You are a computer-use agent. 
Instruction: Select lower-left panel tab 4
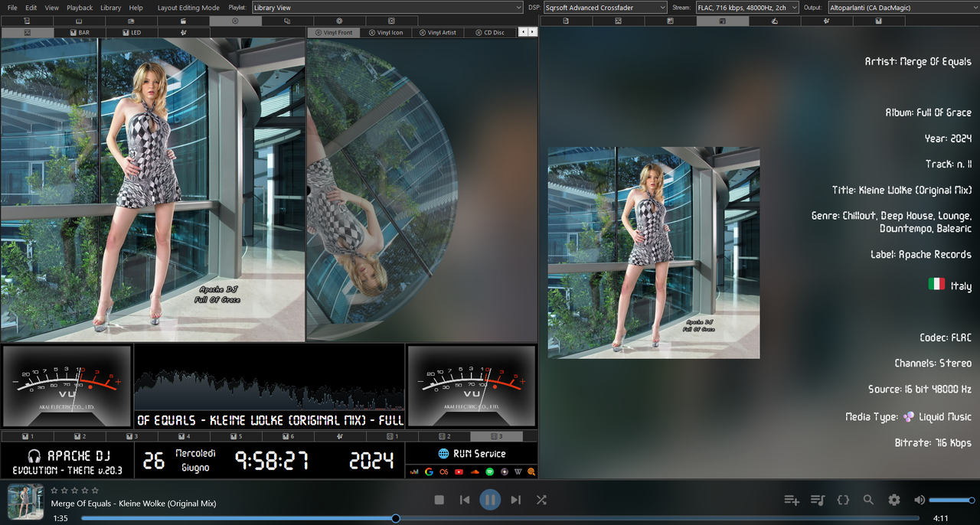[x=184, y=436]
